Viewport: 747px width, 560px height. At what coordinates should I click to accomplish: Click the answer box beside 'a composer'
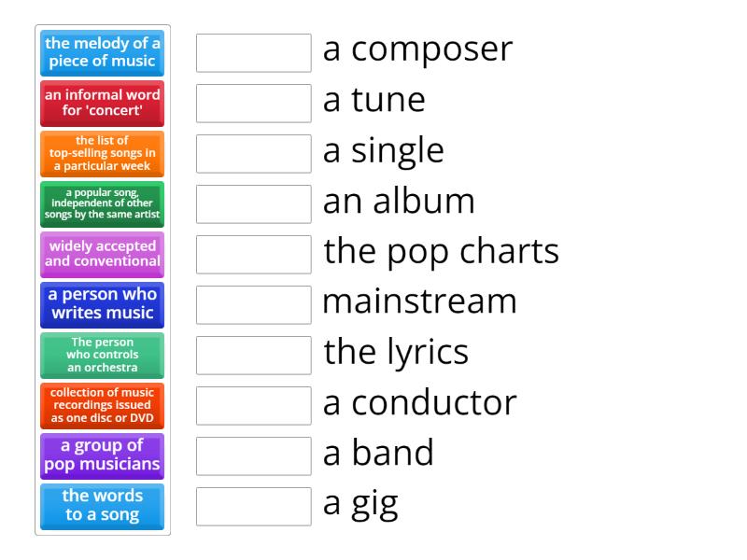(x=253, y=53)
